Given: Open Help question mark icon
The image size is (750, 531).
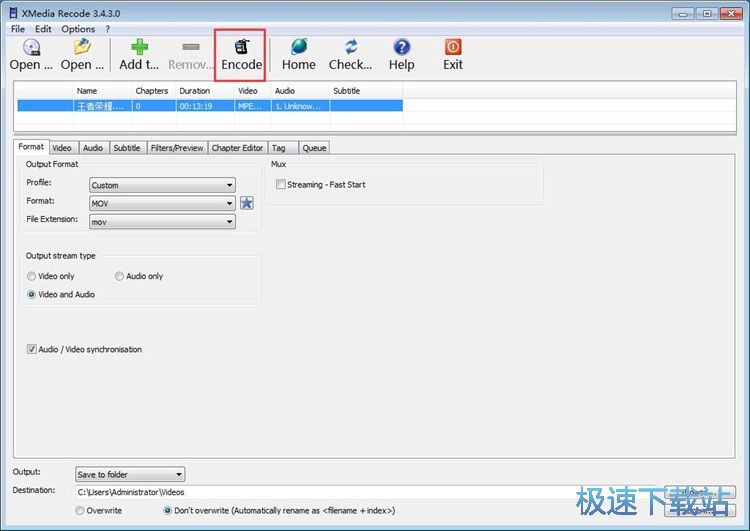Looking at the screenshot, I should [401, 47].
